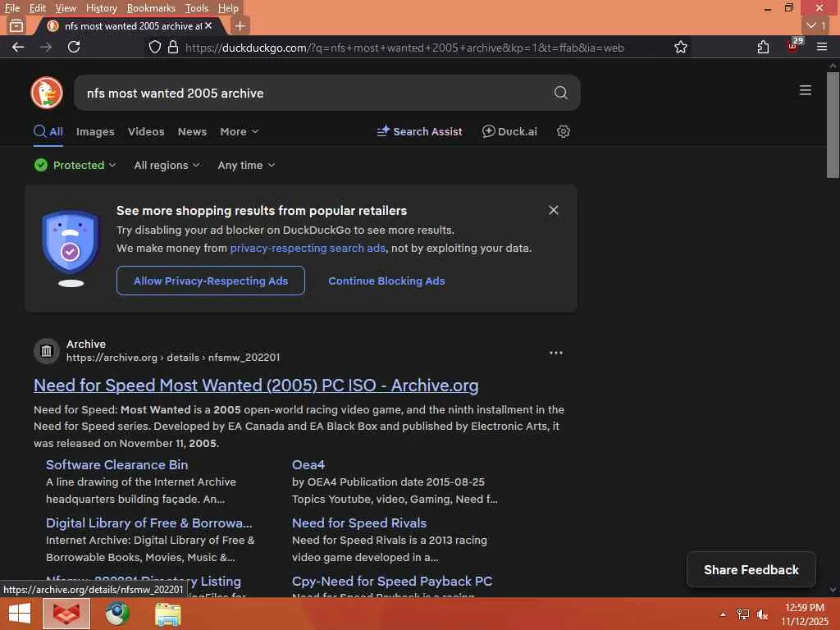
Task: Click the browser forward arrow
Action: click(46, 47)
